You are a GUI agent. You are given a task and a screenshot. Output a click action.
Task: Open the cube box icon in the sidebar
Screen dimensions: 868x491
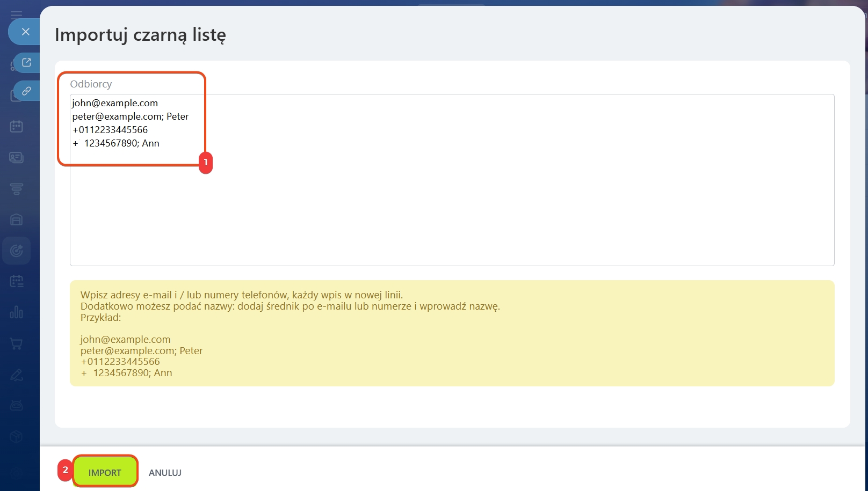coord(17,436)
